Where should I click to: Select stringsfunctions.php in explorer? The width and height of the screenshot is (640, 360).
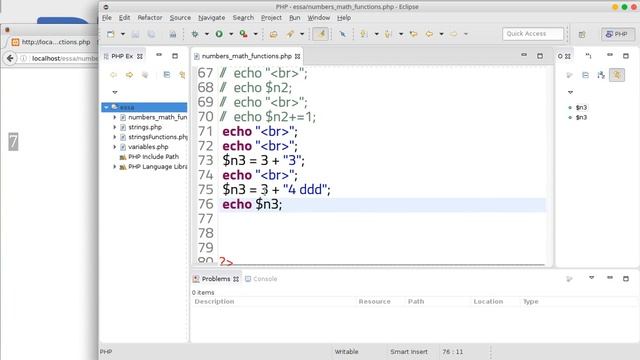[158, 137]
